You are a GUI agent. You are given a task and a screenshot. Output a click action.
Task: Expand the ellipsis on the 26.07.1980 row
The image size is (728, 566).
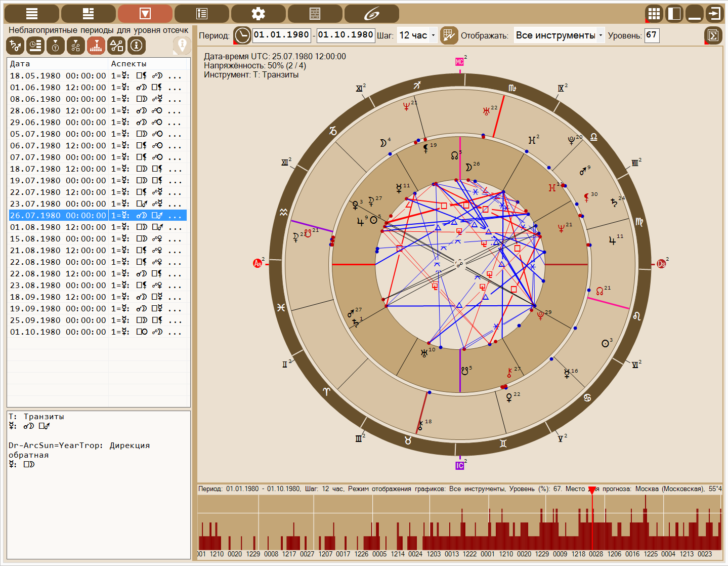(175, 216)
